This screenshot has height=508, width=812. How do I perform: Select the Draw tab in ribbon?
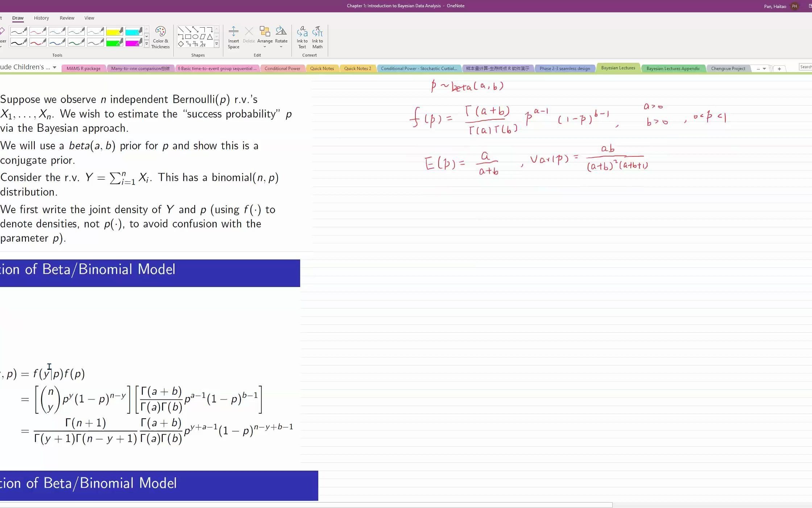(17, 17)
